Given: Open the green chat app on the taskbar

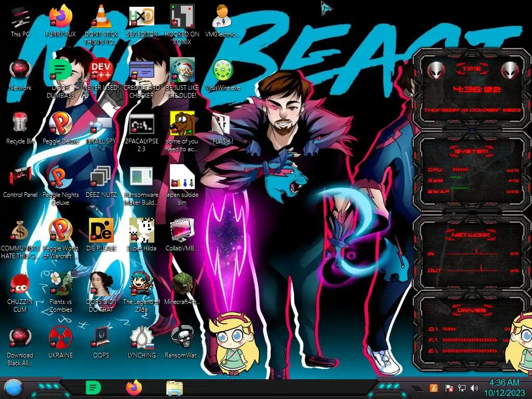Looking at the screenshot, I should [x=94, y=388].
